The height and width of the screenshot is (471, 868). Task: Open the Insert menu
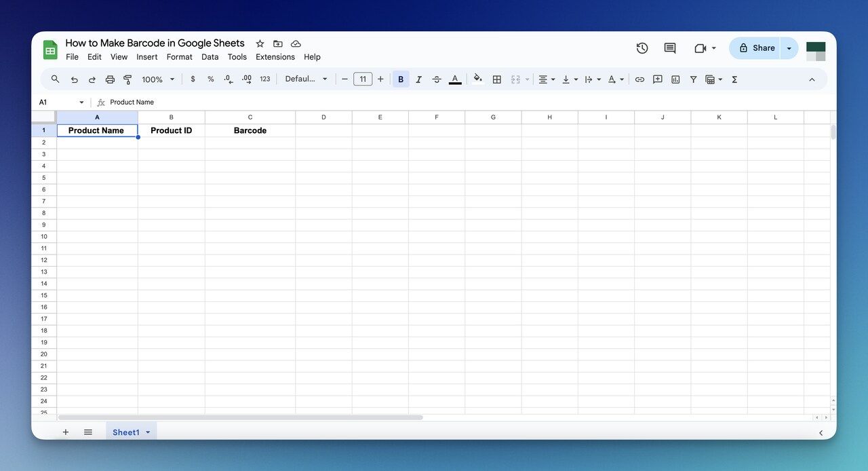pos(147,57)
